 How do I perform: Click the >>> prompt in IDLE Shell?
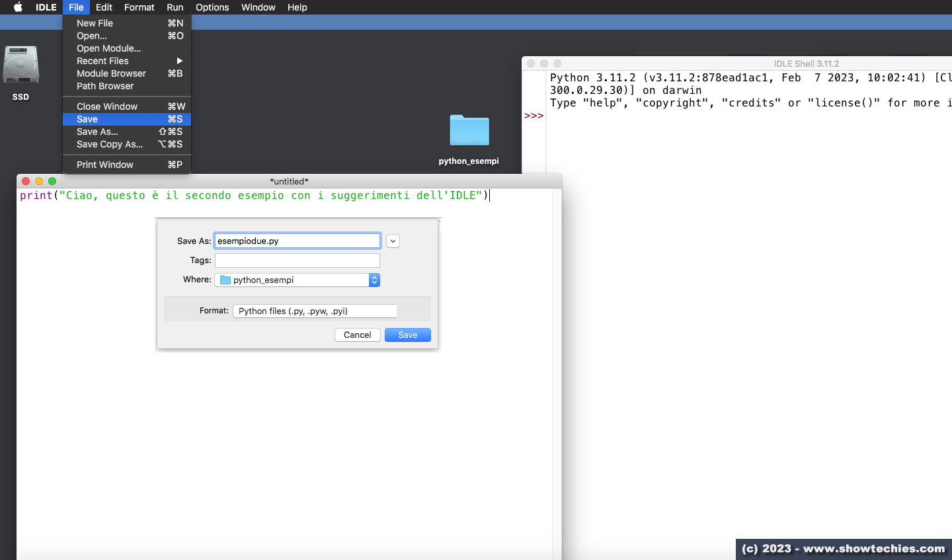(x=534, y=116)
